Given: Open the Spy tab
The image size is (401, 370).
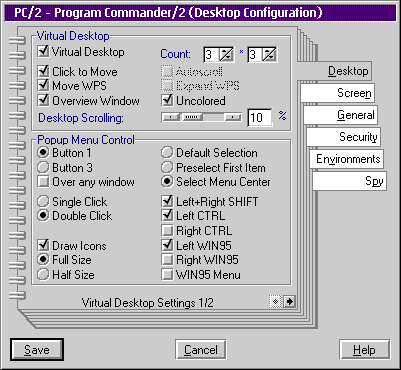Looking at the screenshot, I should pos(349,181).
